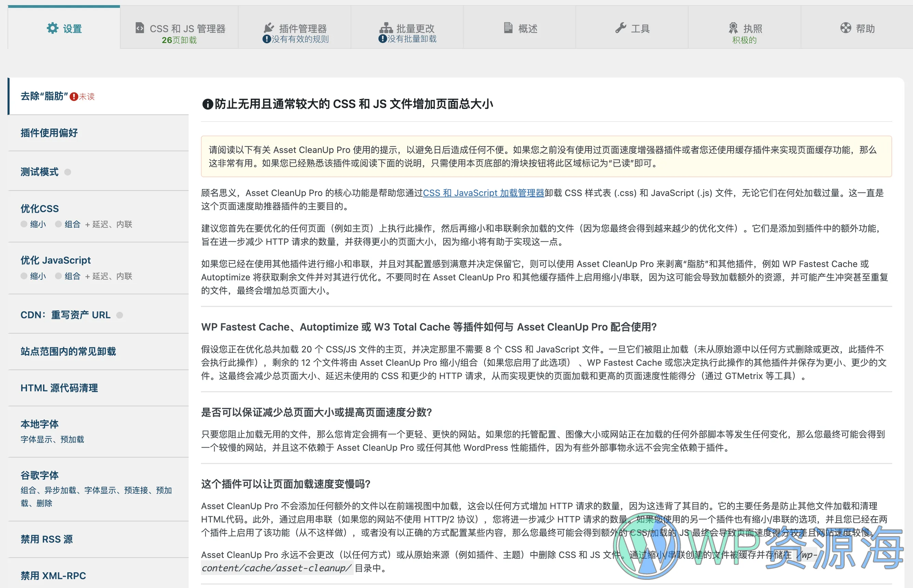913x588 pixels.
Task: Click the 积极的 license status text
Action: point(744,40)
